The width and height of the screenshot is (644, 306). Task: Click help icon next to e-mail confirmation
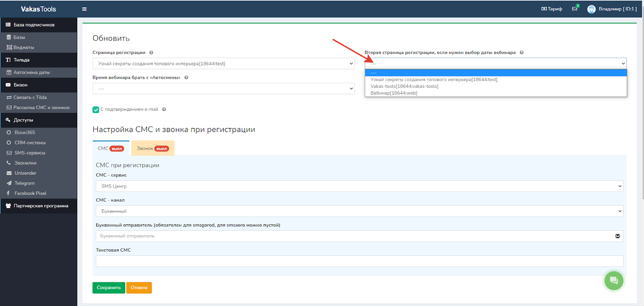tap(164, 110)
